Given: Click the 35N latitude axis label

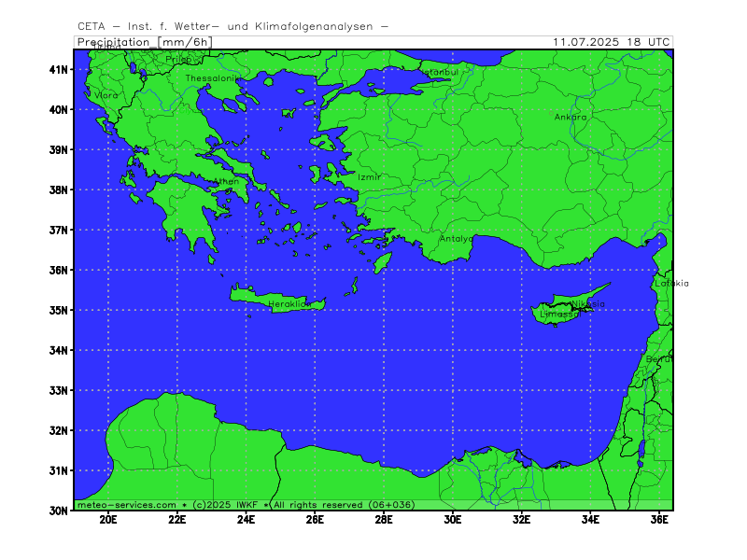Looking at the screenshot, I should (58, 311).
